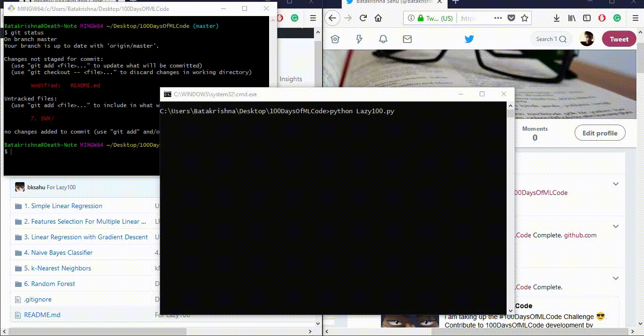Open Firefox hamburger menu in Twitter window

[x=636, y=18]
